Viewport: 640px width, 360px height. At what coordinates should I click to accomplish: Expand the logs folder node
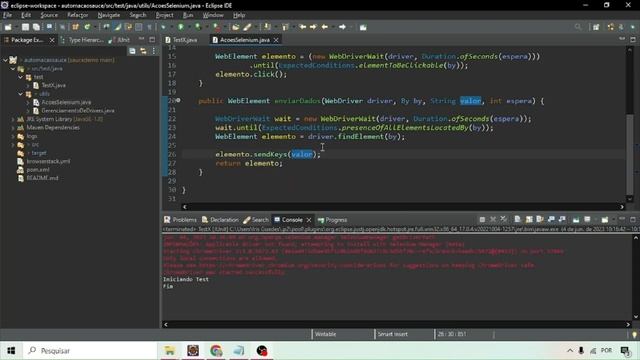(x=13, y=136)
